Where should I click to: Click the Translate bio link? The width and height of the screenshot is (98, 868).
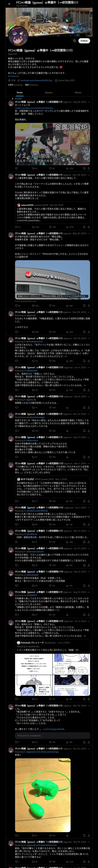click(x=14, y=76)
